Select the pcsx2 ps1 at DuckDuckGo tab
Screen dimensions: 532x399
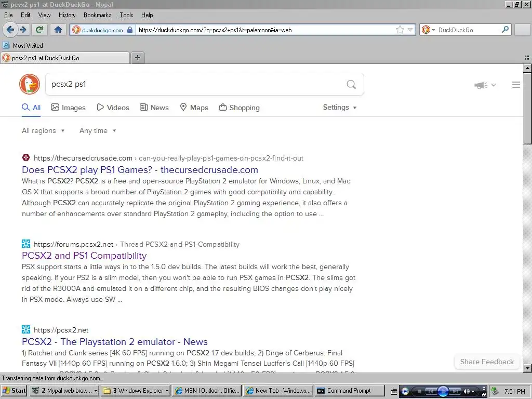tap(65, 58)
